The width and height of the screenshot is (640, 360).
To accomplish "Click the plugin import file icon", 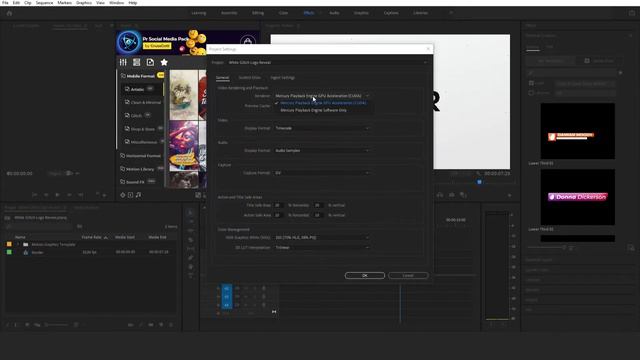I will click(x=150, y=62).
